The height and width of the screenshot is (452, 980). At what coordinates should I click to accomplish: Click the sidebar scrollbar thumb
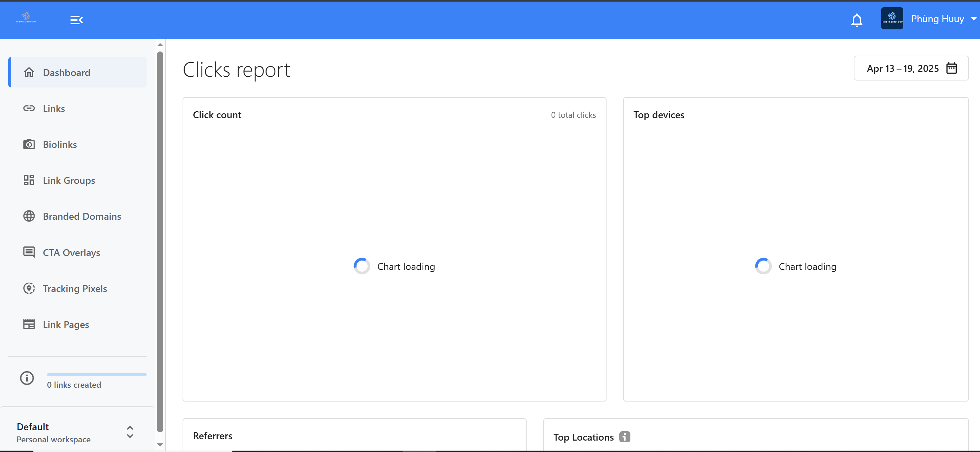[x=160, y=242]
